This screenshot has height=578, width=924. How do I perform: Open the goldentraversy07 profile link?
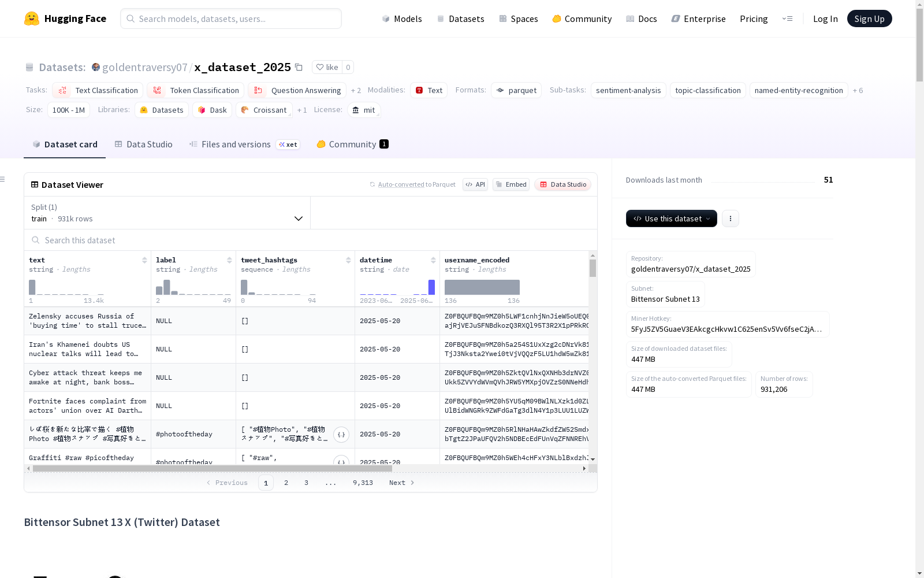[145, 67]
